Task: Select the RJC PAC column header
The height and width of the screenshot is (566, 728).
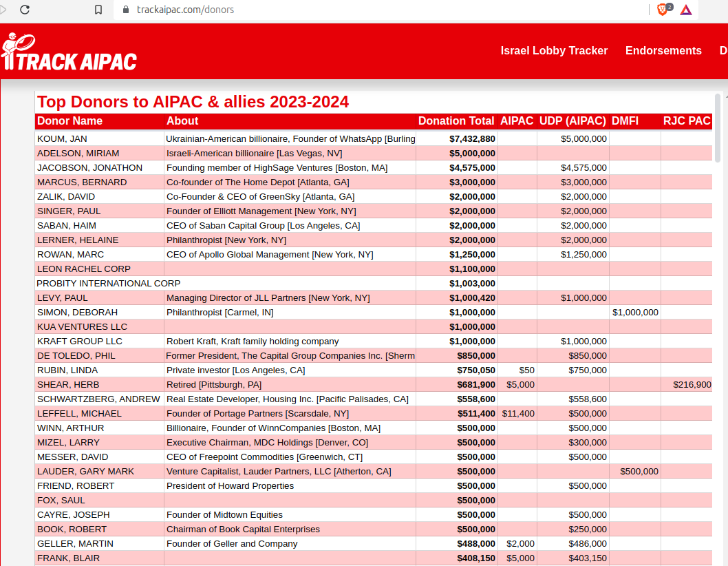Action: [x=687, y=120]
